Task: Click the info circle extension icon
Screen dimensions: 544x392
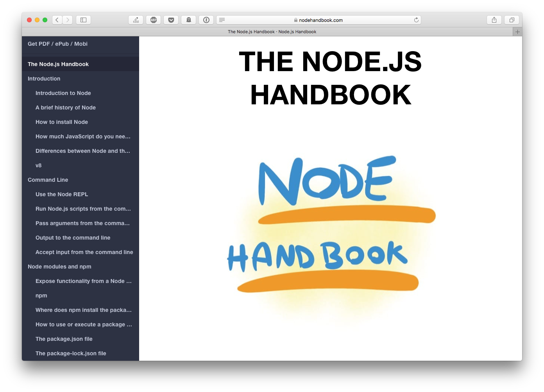Action: 206,20
